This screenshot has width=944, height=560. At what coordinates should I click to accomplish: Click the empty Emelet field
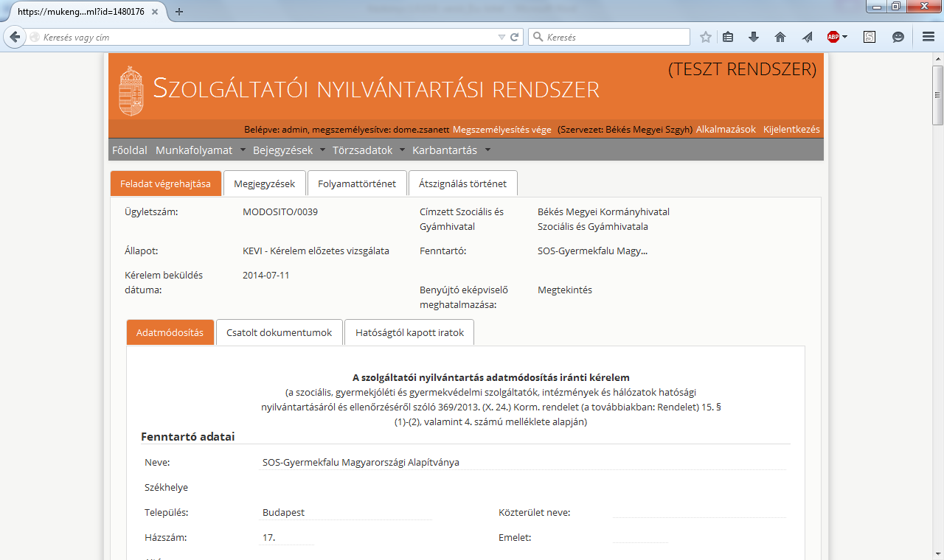(640, 536)
